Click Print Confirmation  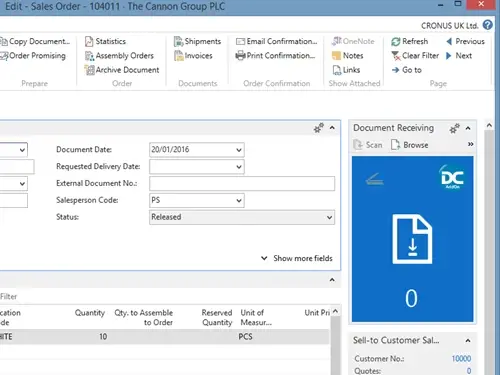275,56
